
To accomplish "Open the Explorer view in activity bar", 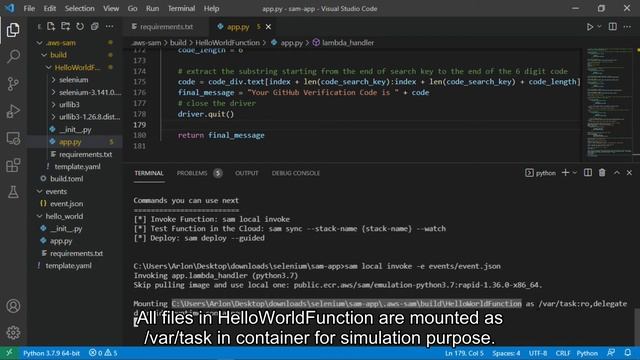I will click(x=13, y=30).
